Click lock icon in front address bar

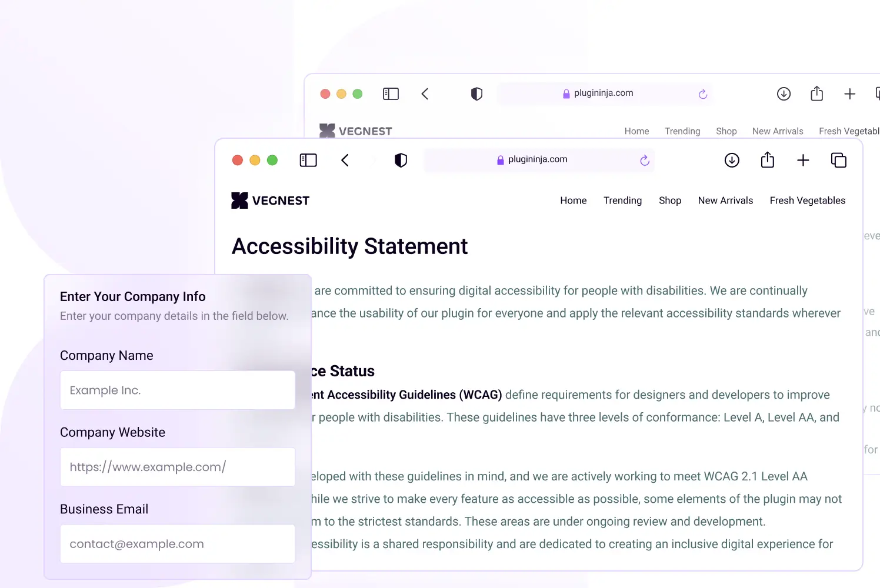[x=501, y=160]
